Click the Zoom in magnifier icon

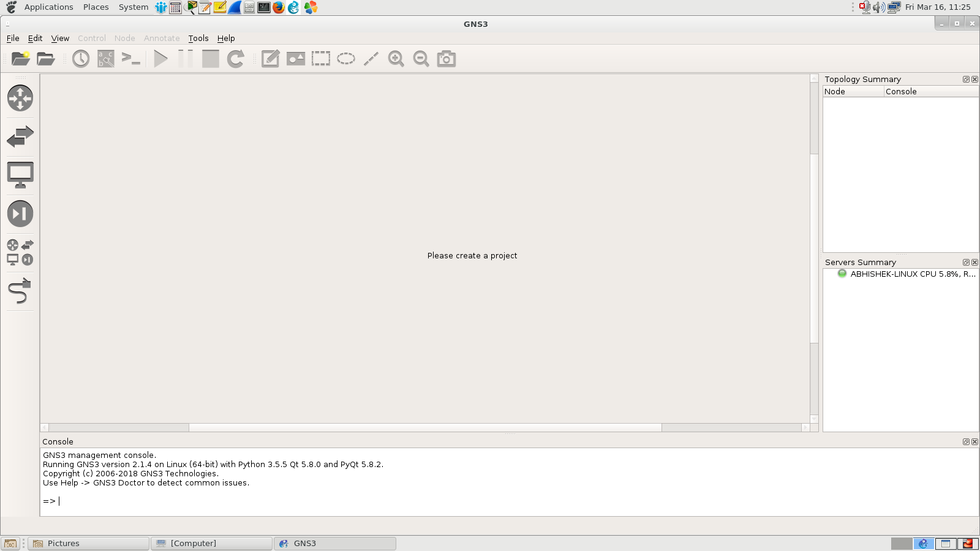pyautogui.click(x=396, y=59)
